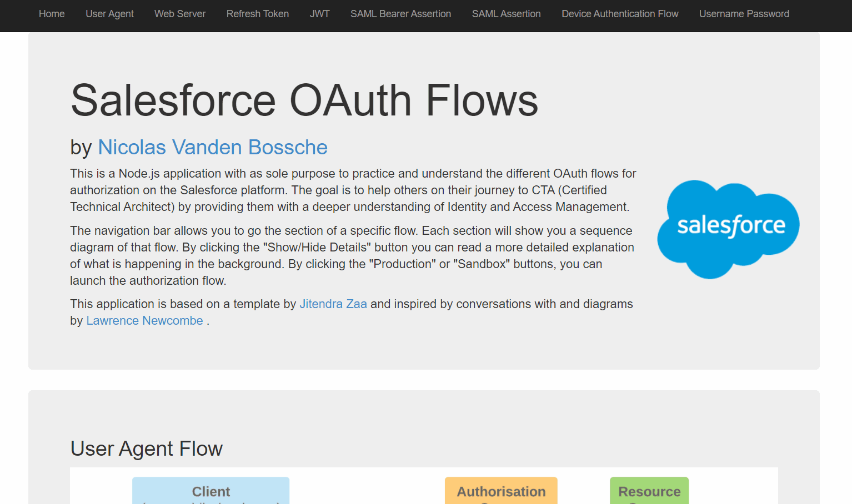Screen dimensions: 852x504
Task: Jump to the JWT flow
Action: click(319, 14)
